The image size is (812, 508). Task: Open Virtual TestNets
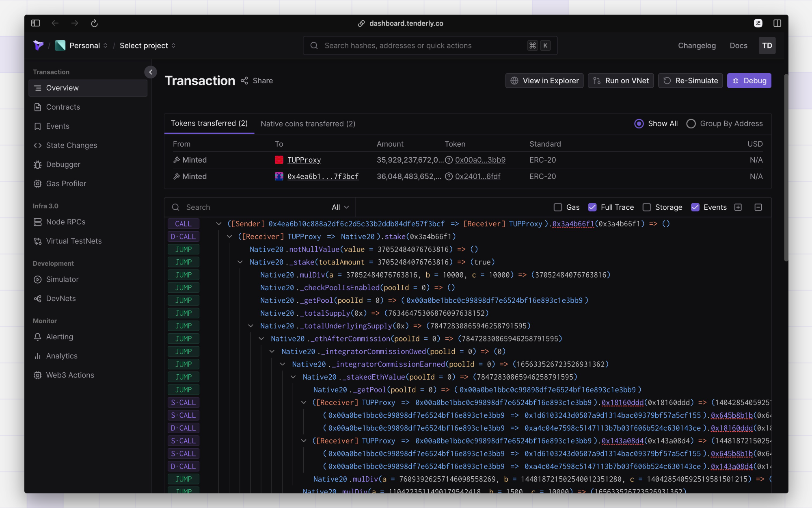73,241
